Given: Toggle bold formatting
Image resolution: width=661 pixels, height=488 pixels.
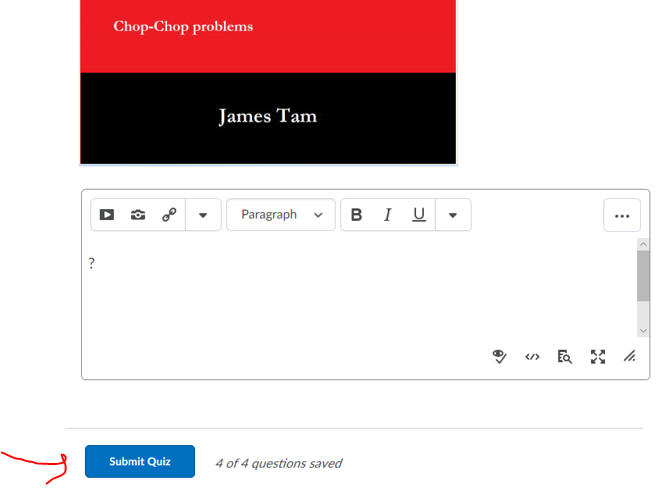Looking at the screenshot, I should 356,215.
